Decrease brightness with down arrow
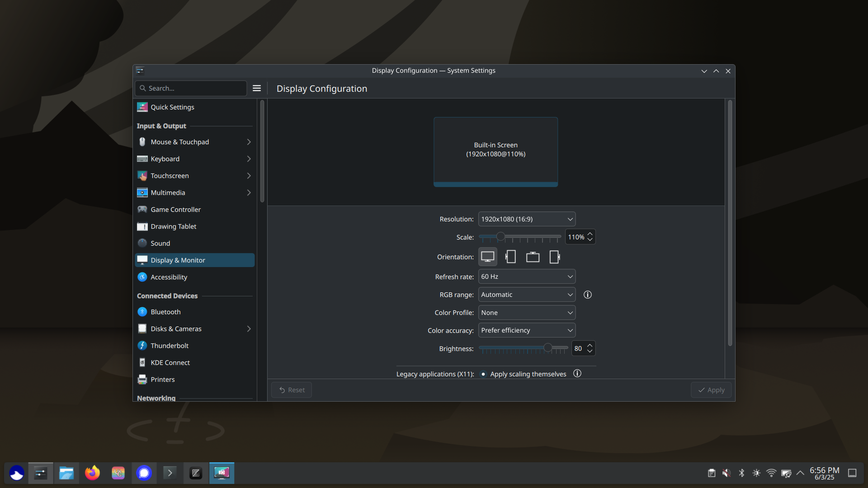This screenshot has width=868, height=488. click(x=590, y=352)
